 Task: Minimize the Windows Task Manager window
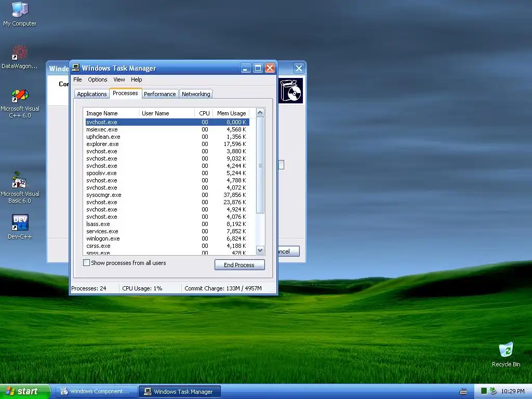point(246,68)
